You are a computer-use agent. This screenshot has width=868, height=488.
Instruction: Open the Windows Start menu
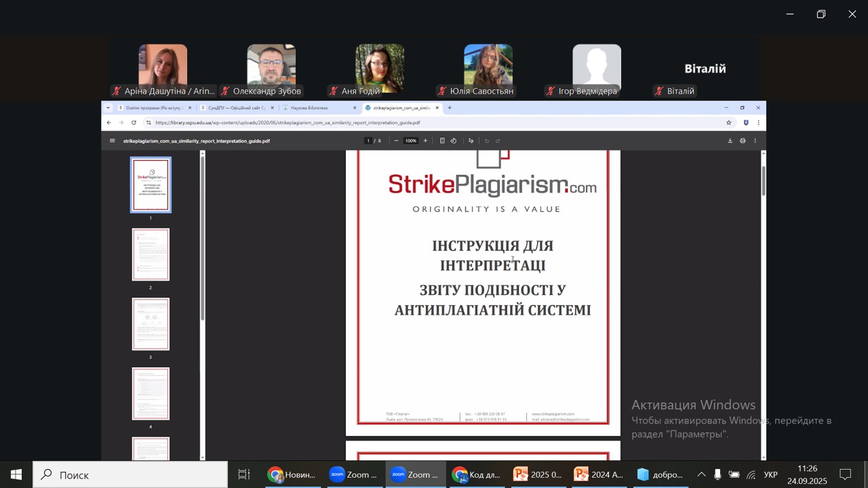(16, 474)
